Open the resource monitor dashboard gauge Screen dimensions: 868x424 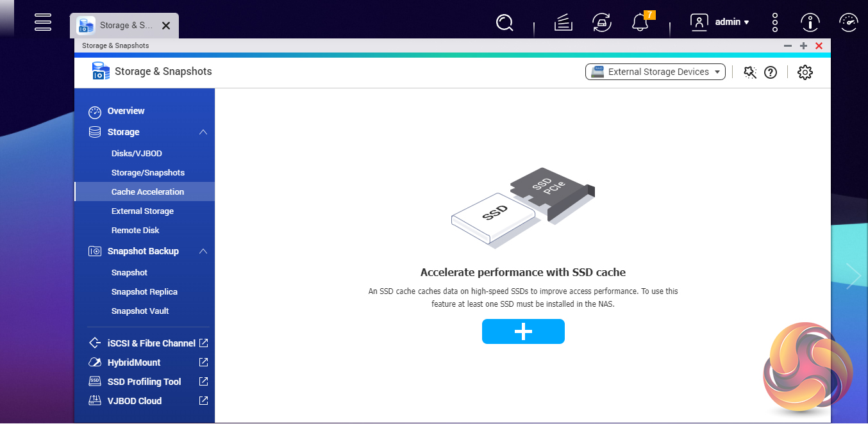coord(848,23)
